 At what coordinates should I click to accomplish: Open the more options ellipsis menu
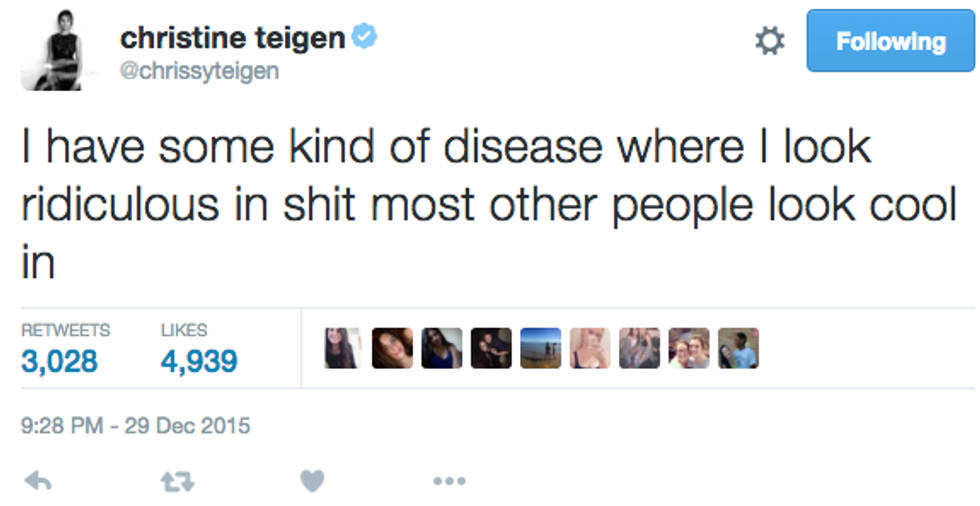pos(449,482)
